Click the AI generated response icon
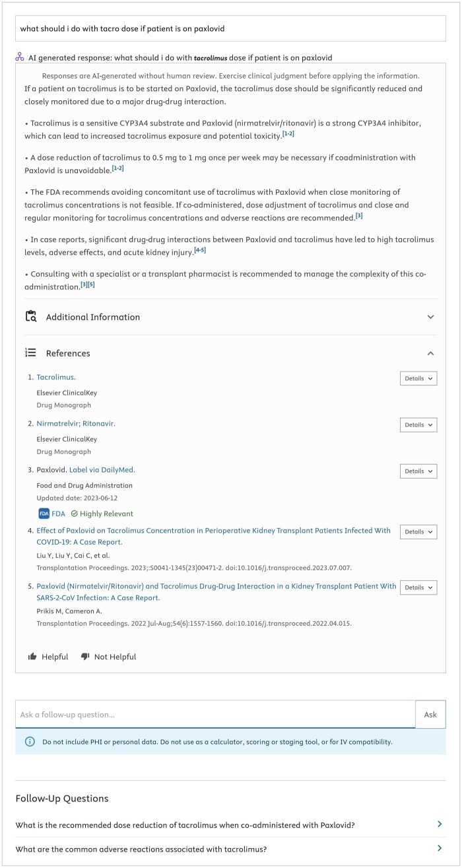 (x=20, y=57)
